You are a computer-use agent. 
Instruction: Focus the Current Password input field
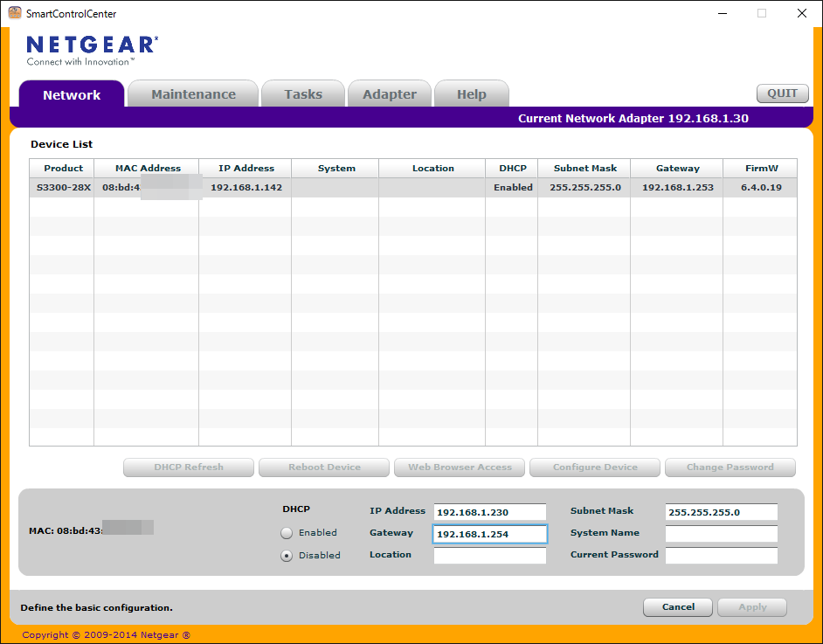click(722, 555)
